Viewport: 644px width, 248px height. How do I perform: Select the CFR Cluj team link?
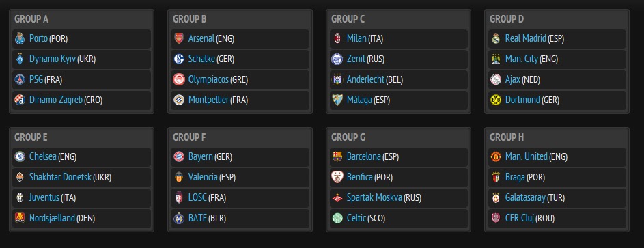pos(520,218)
